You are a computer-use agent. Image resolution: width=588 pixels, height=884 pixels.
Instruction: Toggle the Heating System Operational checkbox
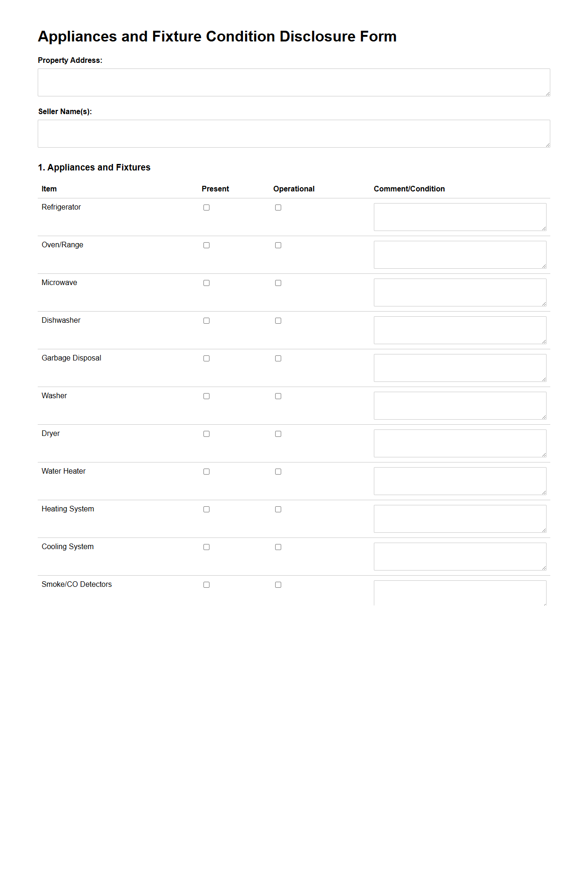pos(278,509)
